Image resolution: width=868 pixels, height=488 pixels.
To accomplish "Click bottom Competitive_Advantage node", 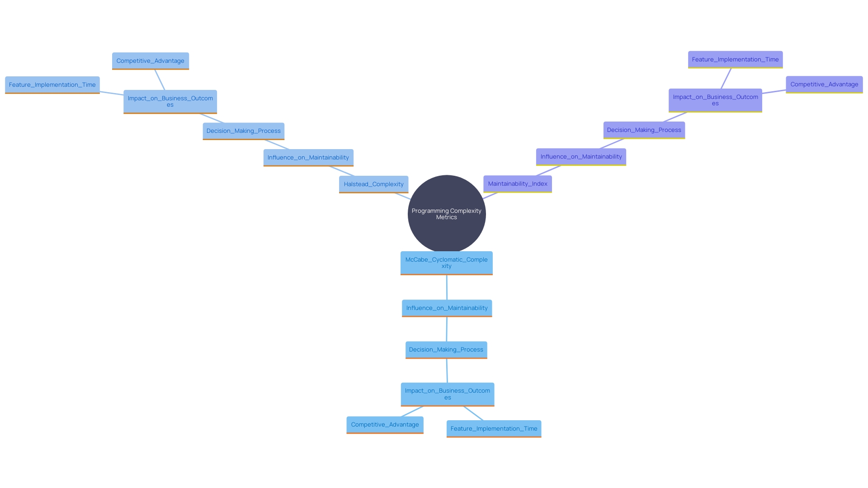I will click(385, 424).
